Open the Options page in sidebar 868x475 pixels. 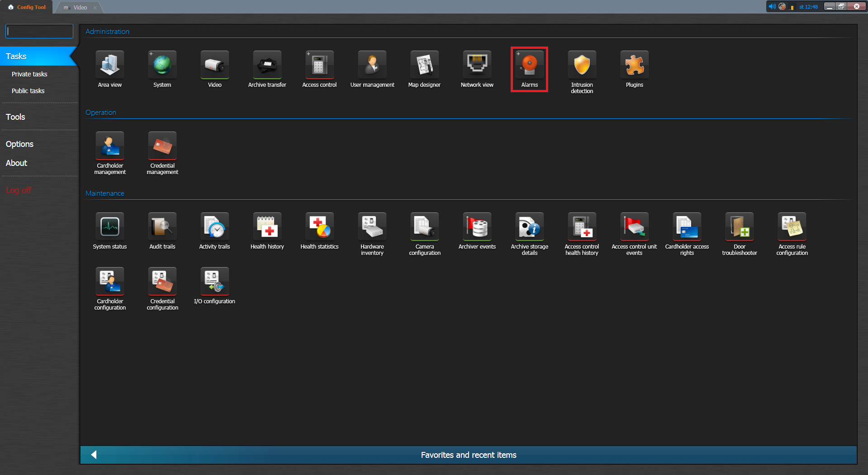pyautogui.click(x=19, y=144)
